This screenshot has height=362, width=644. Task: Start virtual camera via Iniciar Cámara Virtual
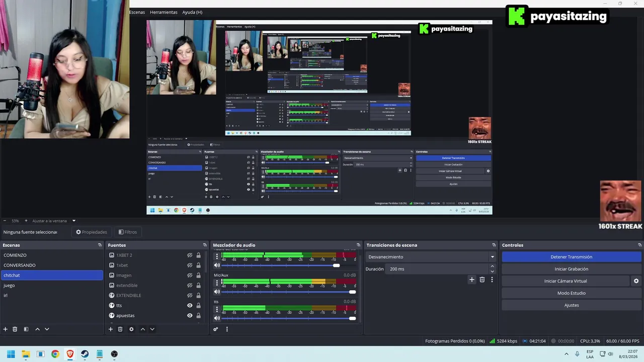coord(566,281)
